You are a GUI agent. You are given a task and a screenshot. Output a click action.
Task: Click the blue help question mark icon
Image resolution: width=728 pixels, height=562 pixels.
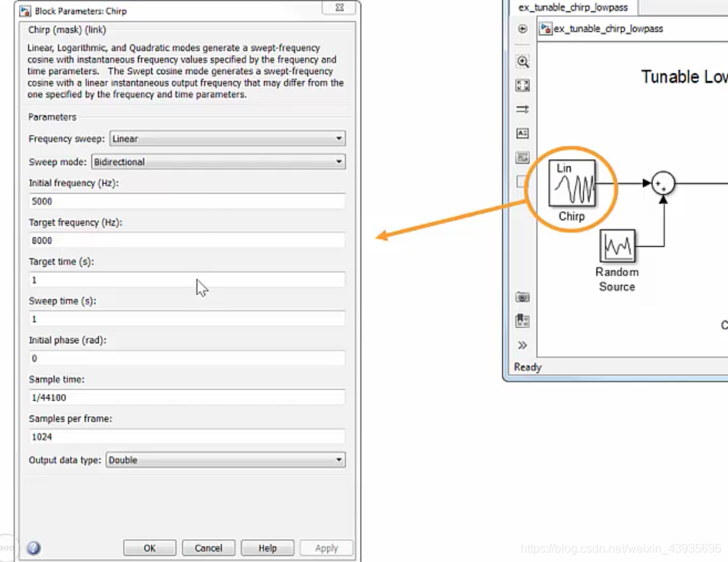pos(33,548)
